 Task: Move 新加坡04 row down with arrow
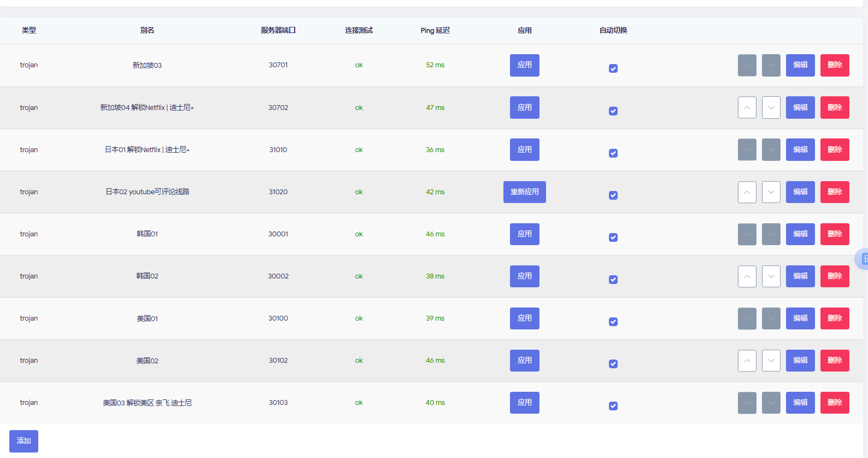click(771, 107)
